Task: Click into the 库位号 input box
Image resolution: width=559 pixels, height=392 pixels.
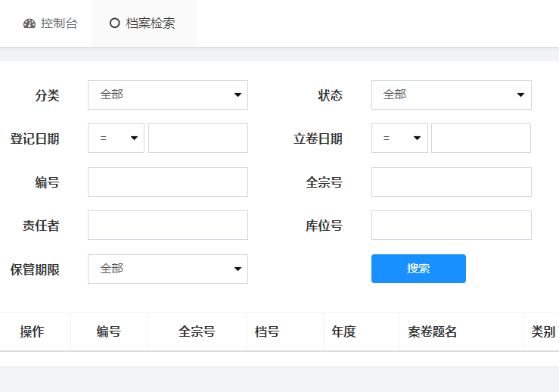Action: tap(452, 225)
